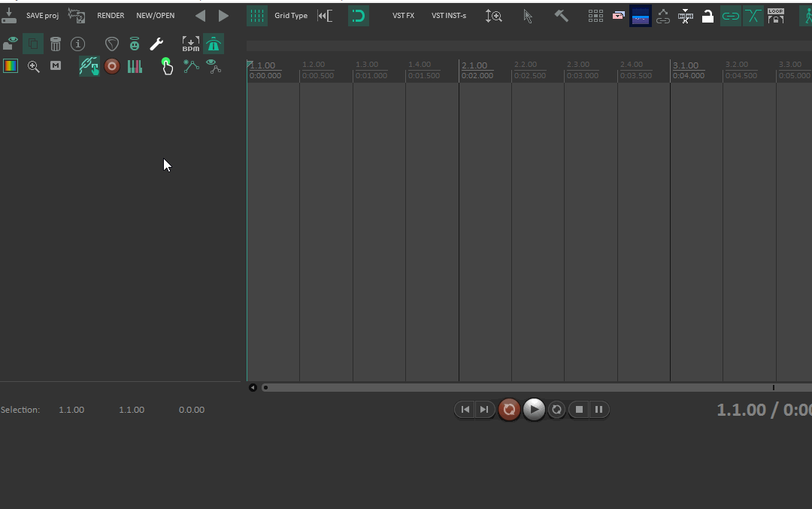Click the save-to-disk download icon

coord(9,16)
